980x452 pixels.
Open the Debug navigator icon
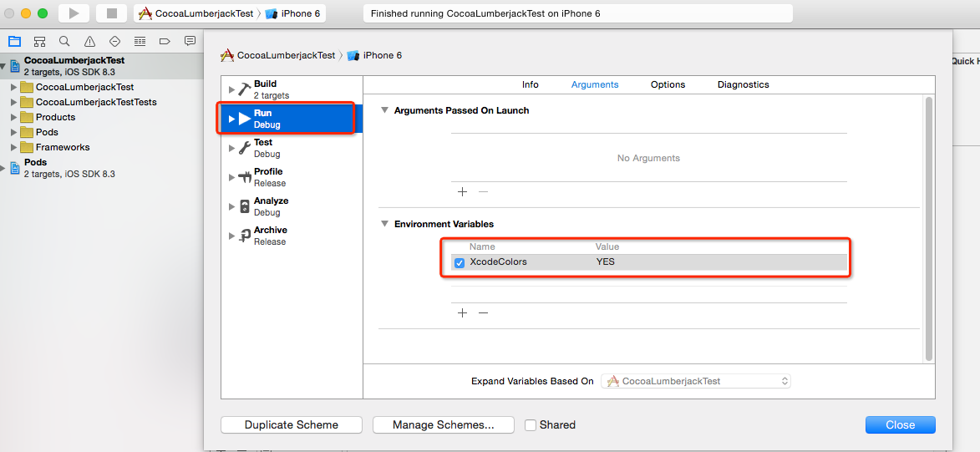click(x=140, y=41)
